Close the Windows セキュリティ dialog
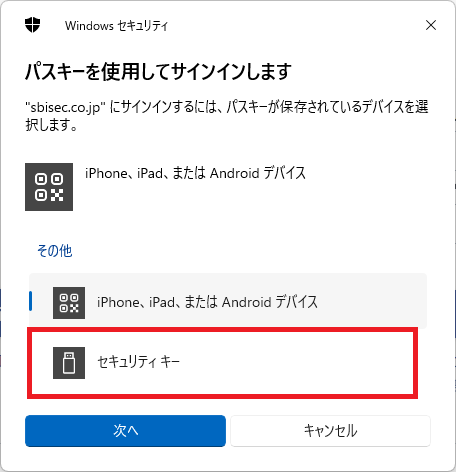The image size is (456, 472). coord(431,25)
